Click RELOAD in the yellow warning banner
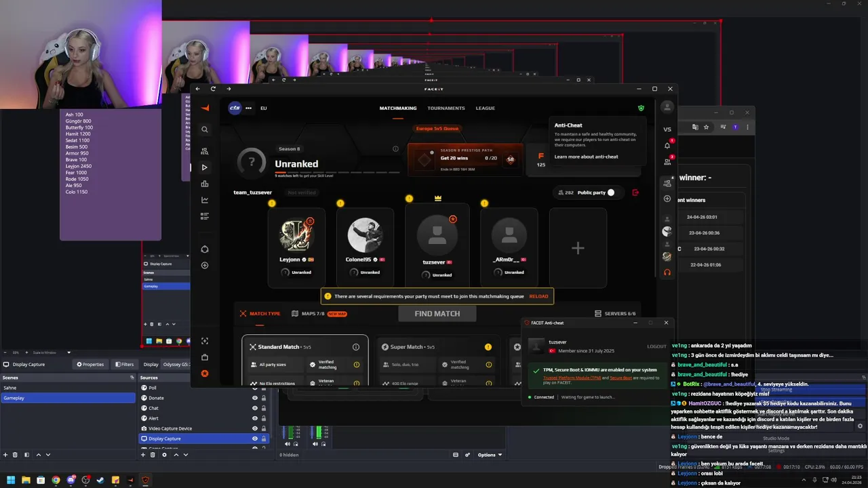Screen dimensions: 868x488 (x=538, y=296)
